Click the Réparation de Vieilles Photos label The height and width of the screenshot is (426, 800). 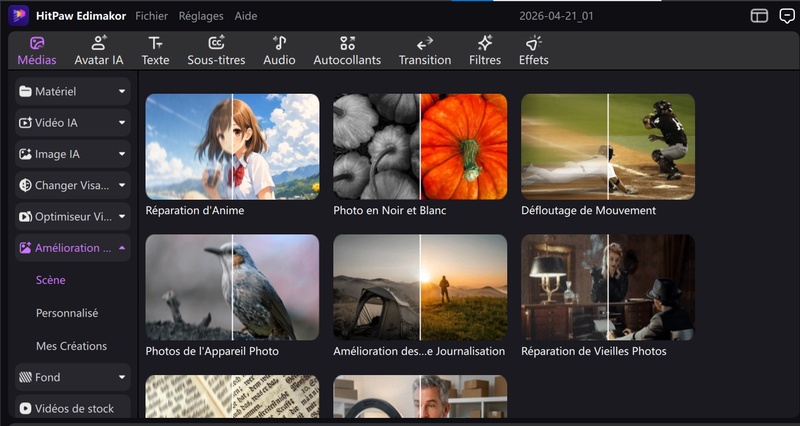[594, 351]
